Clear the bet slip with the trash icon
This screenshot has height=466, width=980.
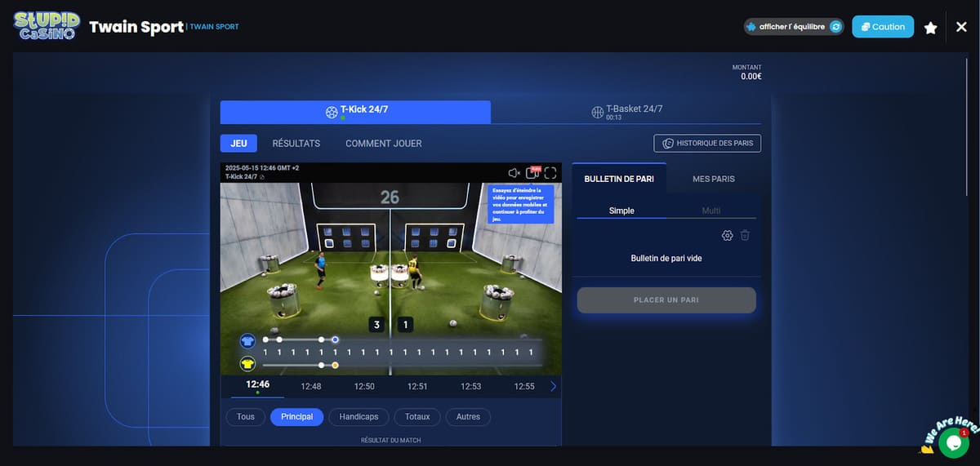[745, 236]
